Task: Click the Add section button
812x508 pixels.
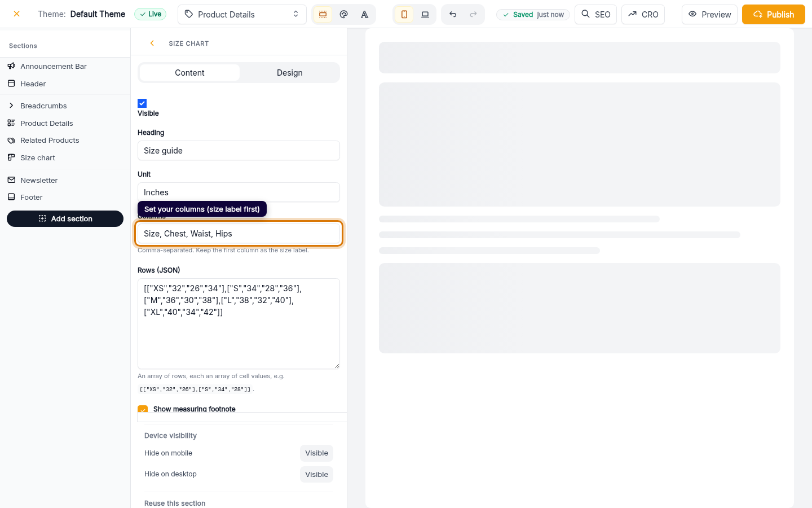Action: (65, 218)
